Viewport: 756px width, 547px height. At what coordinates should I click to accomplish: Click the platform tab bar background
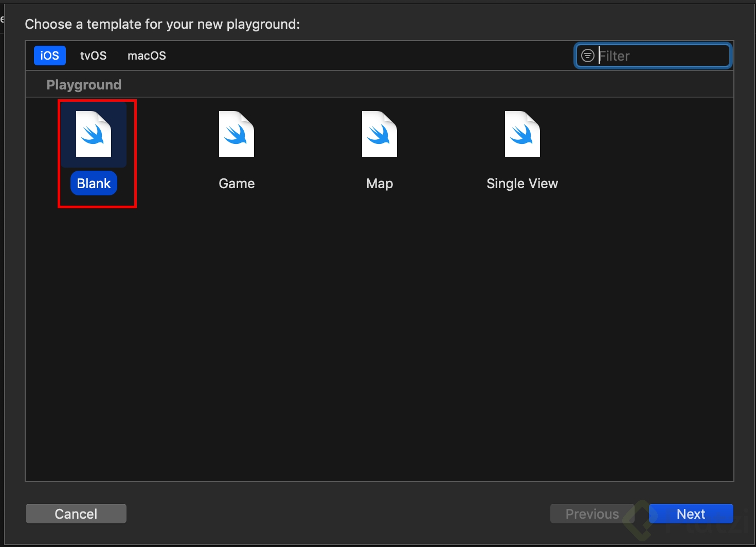[x=360, y=56]
